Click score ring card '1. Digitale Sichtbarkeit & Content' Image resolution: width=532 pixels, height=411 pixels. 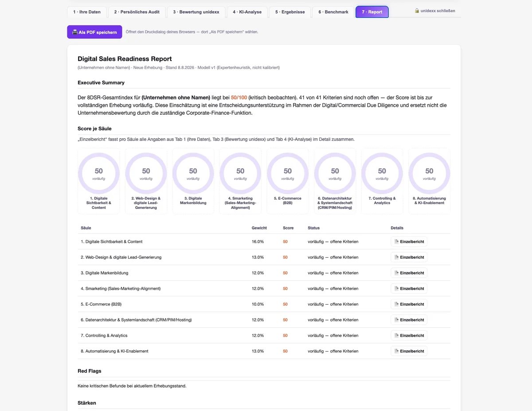click(99, 181)
